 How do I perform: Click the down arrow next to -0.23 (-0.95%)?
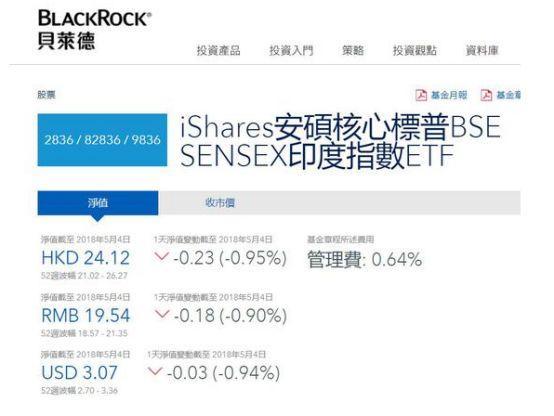(x=161, y=256)
